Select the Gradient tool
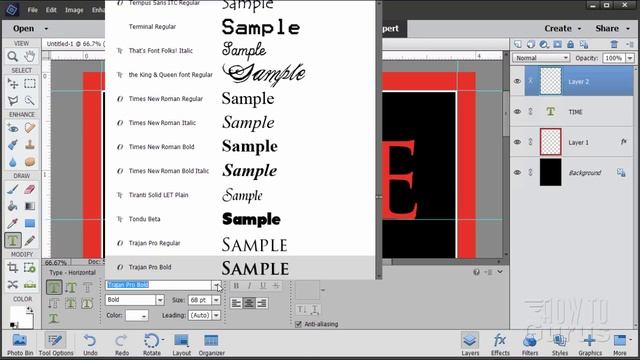The image size is (640, 360). [x=29, y=206]
